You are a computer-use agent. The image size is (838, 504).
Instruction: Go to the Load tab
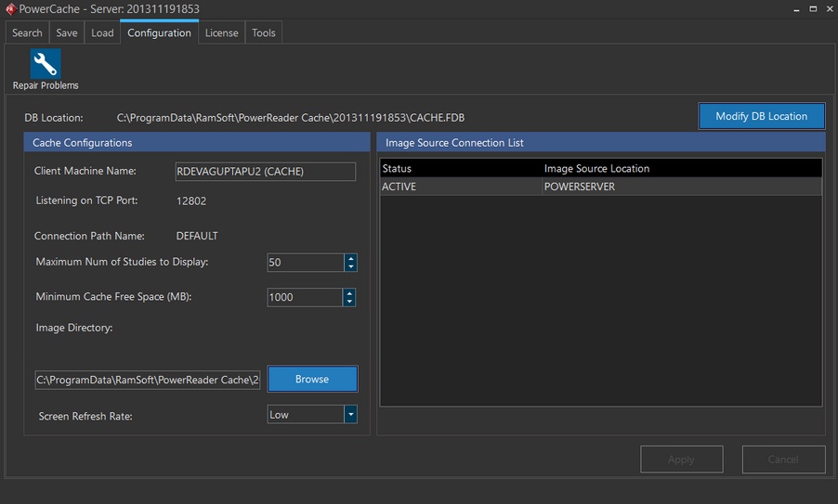tap(102, 32)
